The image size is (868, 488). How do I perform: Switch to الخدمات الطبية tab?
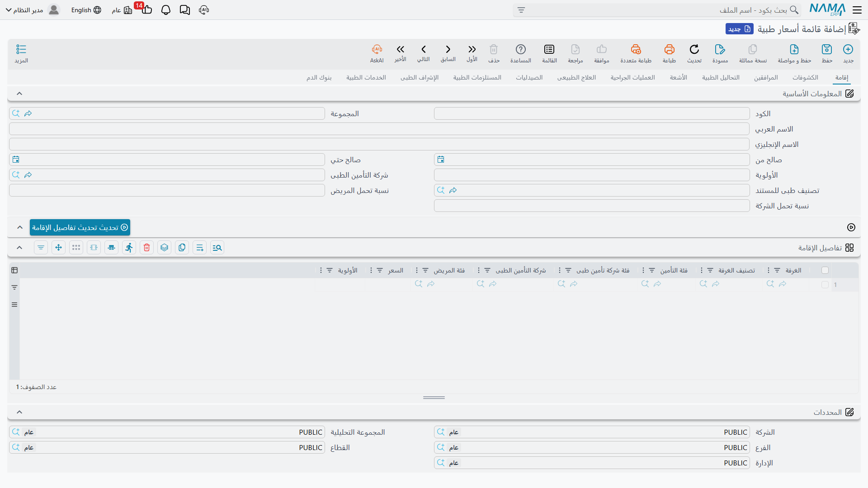pos(366,77)
